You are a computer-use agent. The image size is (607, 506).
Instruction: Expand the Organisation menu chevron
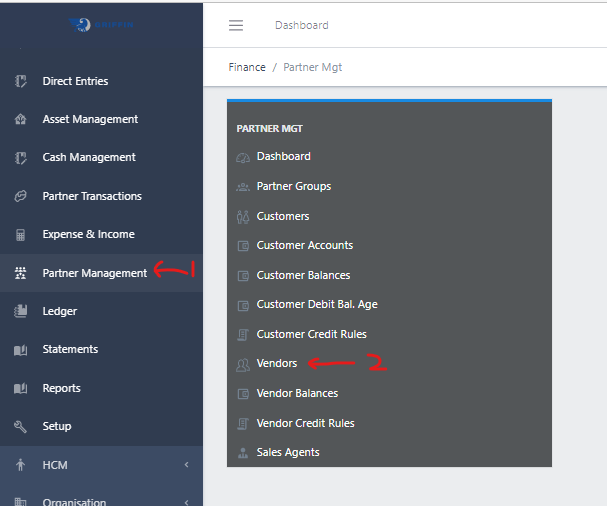187,502
